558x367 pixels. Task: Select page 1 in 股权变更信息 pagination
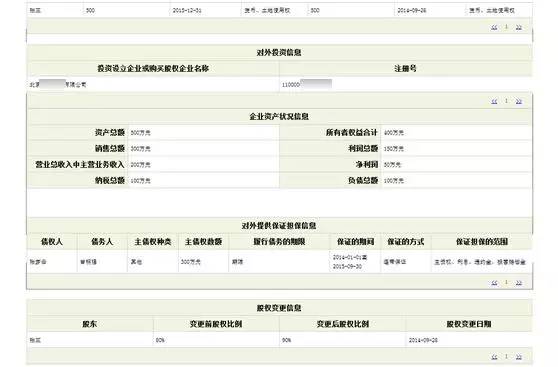coord(506,356)
